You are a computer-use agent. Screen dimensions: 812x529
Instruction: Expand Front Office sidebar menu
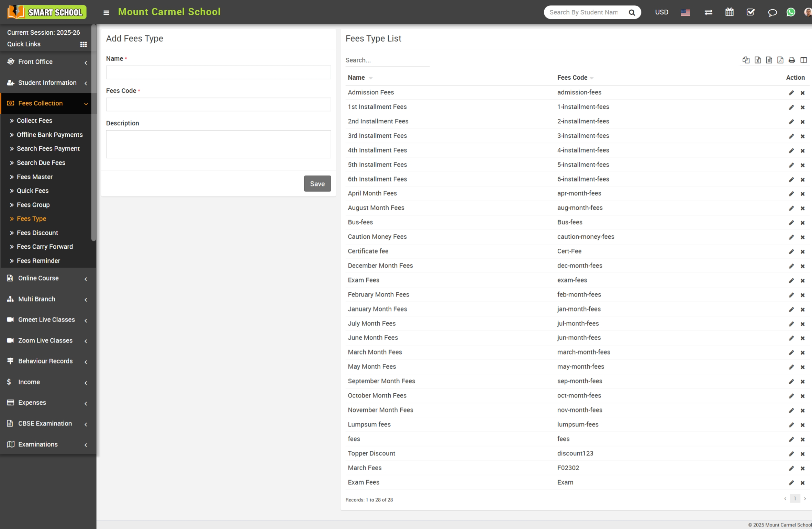(x=46, y=62)
